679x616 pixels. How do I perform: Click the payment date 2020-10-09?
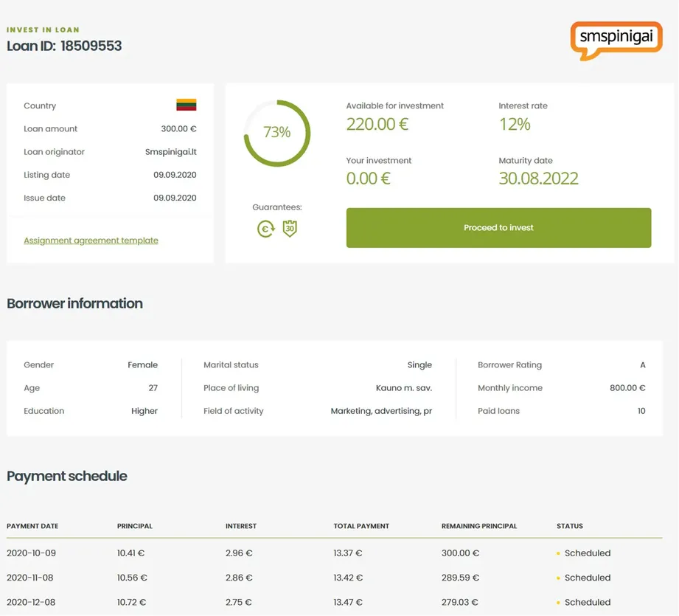point(31,553)
